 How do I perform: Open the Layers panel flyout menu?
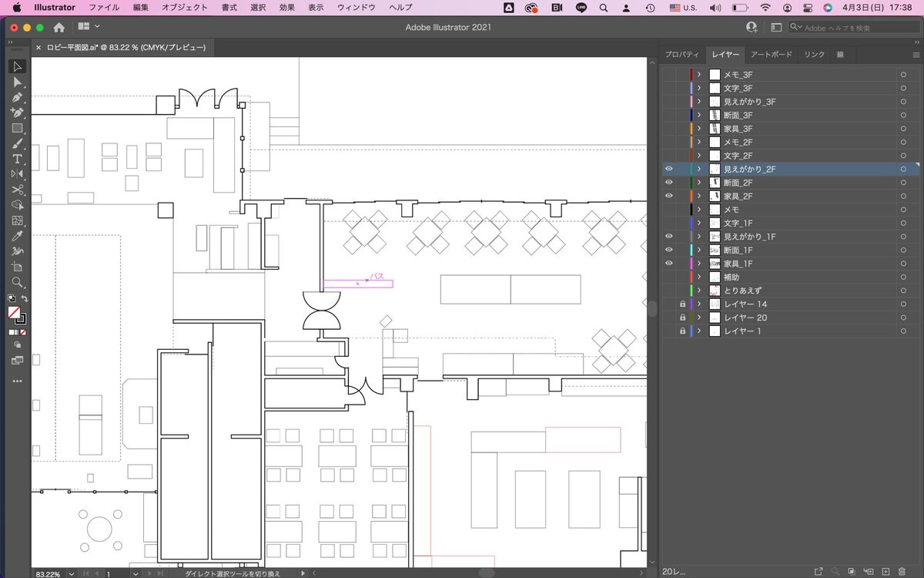click(916, 55)
